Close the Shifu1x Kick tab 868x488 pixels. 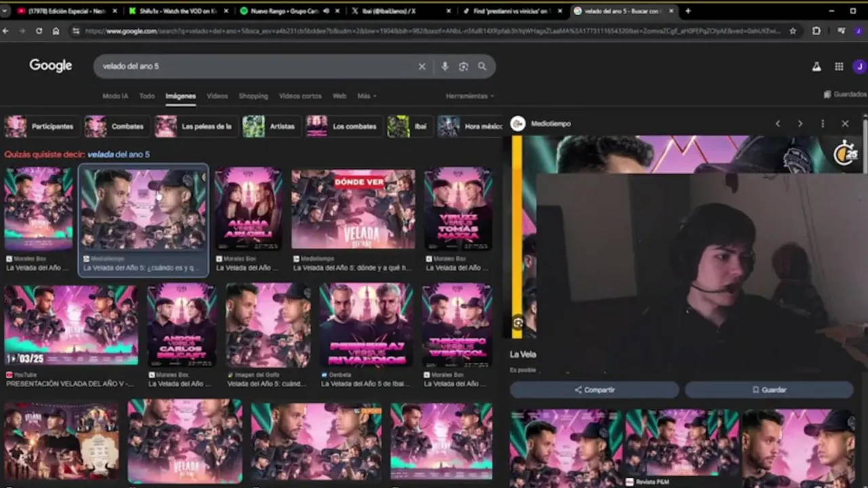pyautogui.click(x=226, y=11)
